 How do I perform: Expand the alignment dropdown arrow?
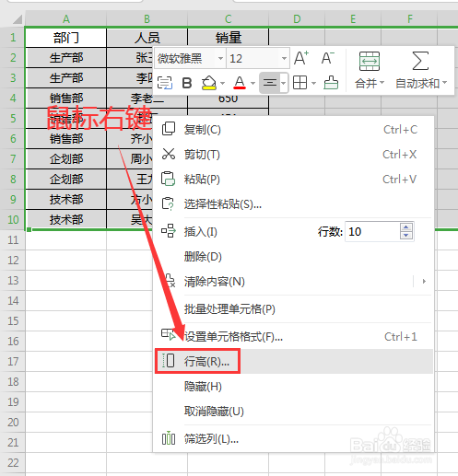(x=284, y=83)
